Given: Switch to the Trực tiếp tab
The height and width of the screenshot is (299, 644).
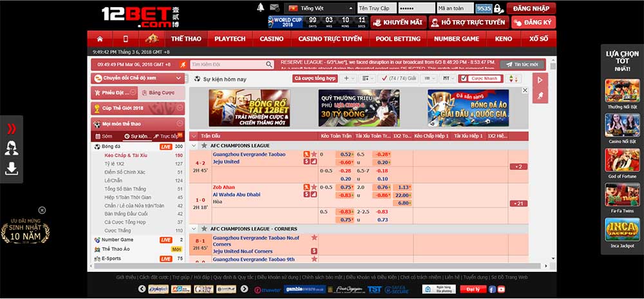Looking at the screenshot, I should (x=168, y=136).
